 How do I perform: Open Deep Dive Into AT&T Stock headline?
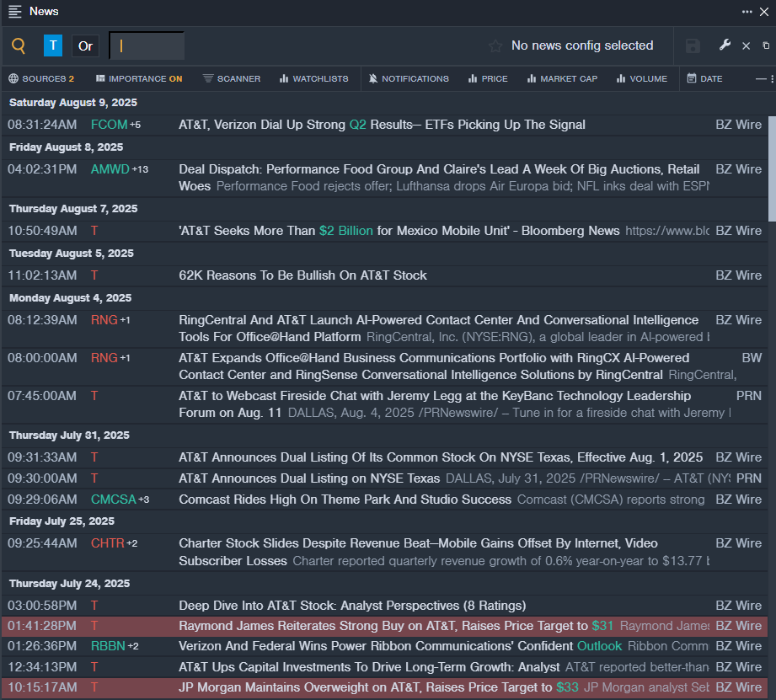(352, 606)
